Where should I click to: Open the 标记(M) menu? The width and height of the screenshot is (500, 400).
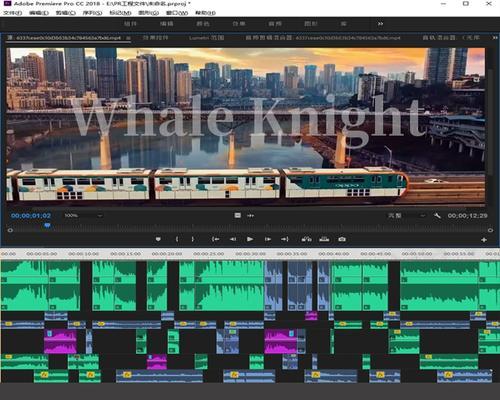(x=120, y=13)
